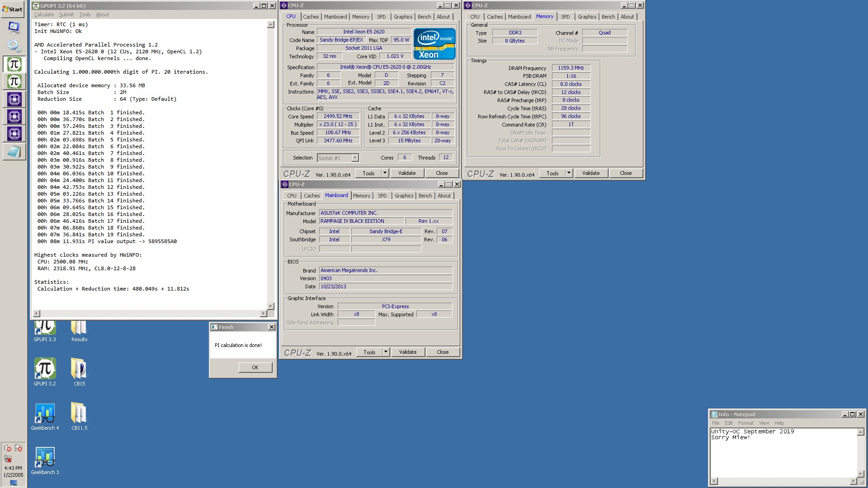Screen dimensions: 868x488
Task: Open Graphics tab in CPU tab CPU-Z window
Action: pyautogui.click(x=403, y=17)
